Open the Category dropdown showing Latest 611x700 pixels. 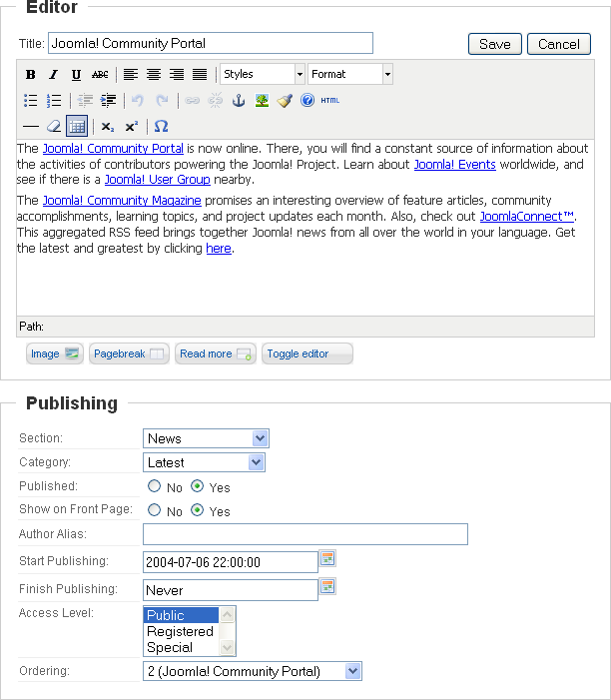204,462
